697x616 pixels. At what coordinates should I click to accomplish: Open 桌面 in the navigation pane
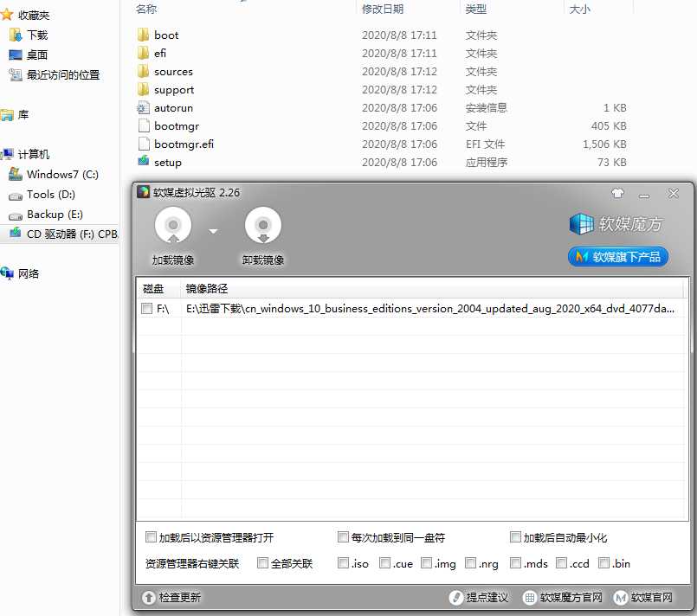coord(37,55)
